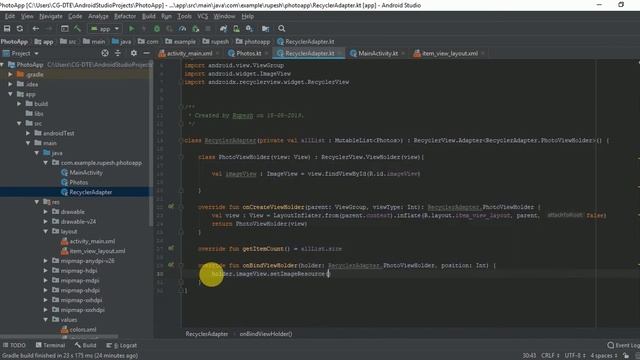Expand the .idea folder
Image resolution: width=640 pixels, height=360 pixels.
(10, 84)
